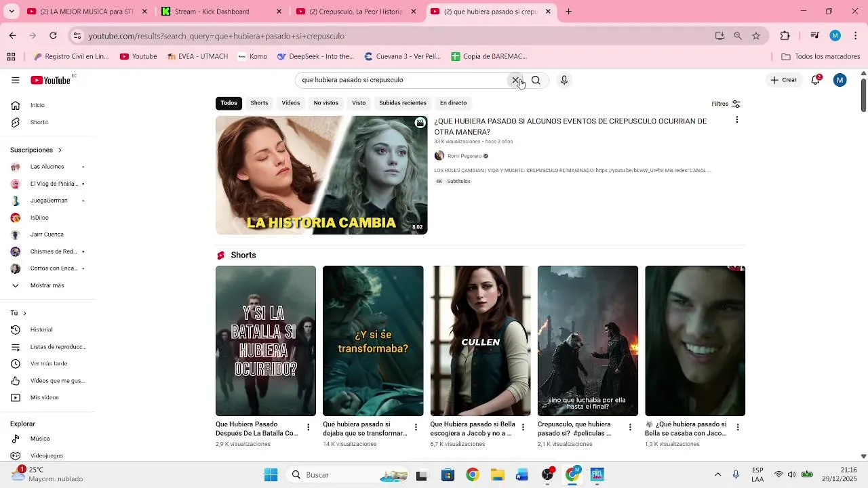Open the taskbar File Explorer folder

pos(497,474)
